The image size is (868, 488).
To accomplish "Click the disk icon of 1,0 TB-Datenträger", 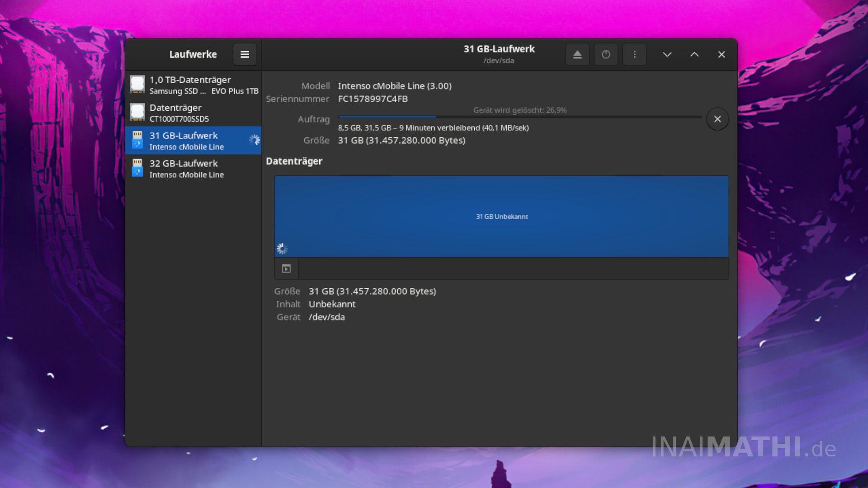I will (137, 84).
